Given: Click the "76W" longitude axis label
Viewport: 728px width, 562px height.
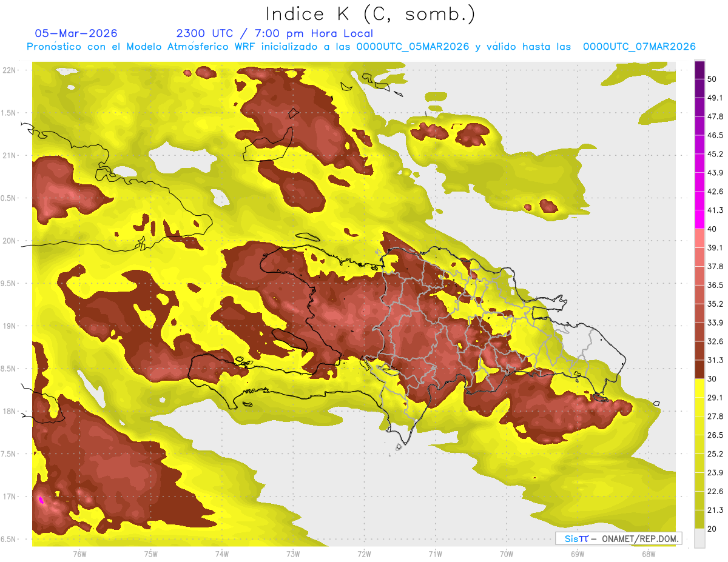Looking at the screenshot, I should [79, 554].
